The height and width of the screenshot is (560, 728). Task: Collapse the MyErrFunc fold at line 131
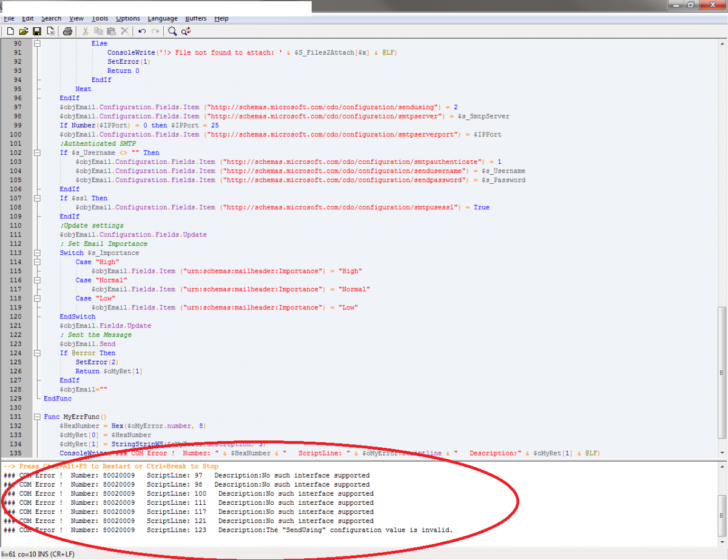(x=37, y=417)
